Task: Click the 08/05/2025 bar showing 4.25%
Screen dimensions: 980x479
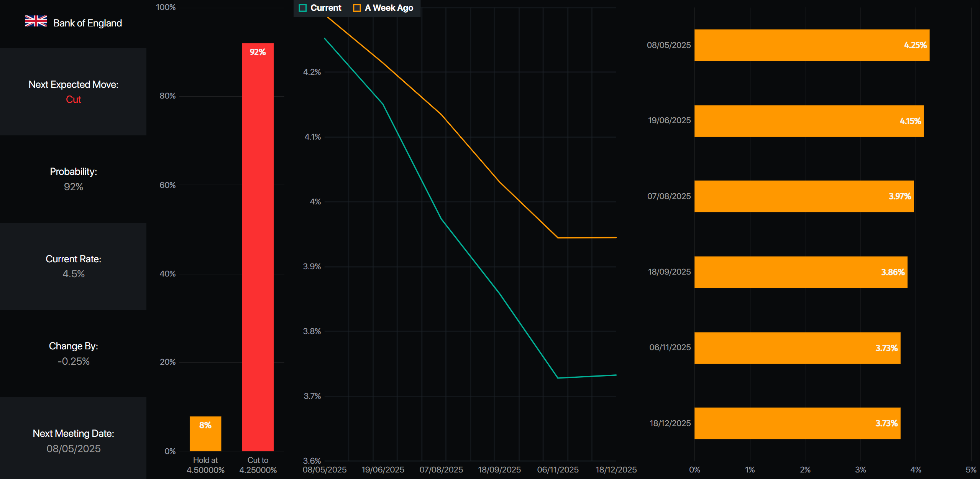Action: tap(811, 45)
